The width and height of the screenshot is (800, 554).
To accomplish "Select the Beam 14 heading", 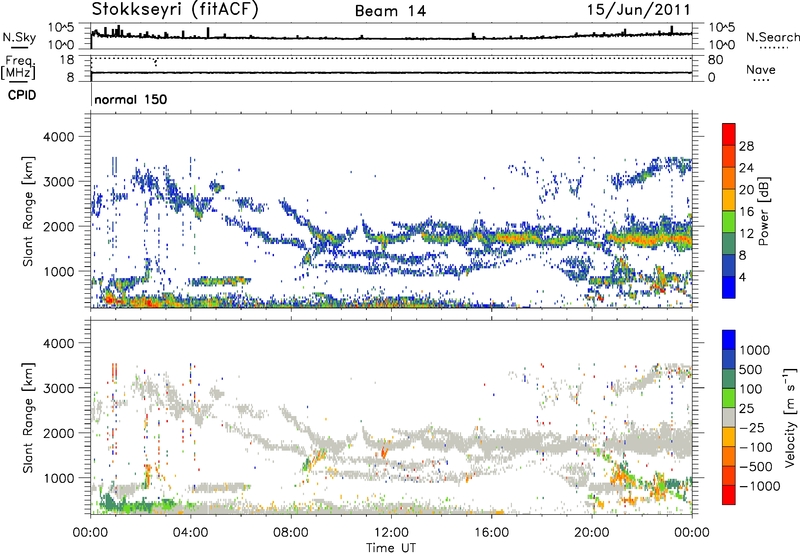I will click(x=390, y=11).
